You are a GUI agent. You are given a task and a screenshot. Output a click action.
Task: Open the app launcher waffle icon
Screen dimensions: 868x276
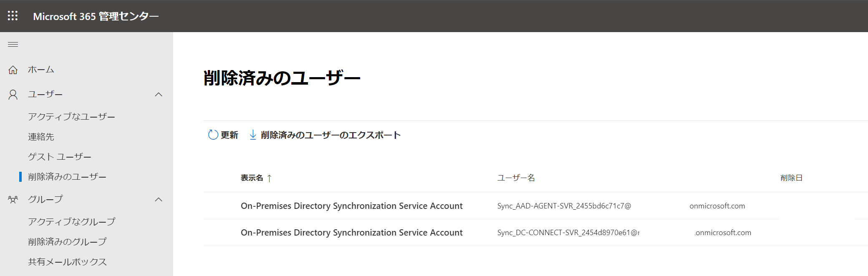[13, 16]
